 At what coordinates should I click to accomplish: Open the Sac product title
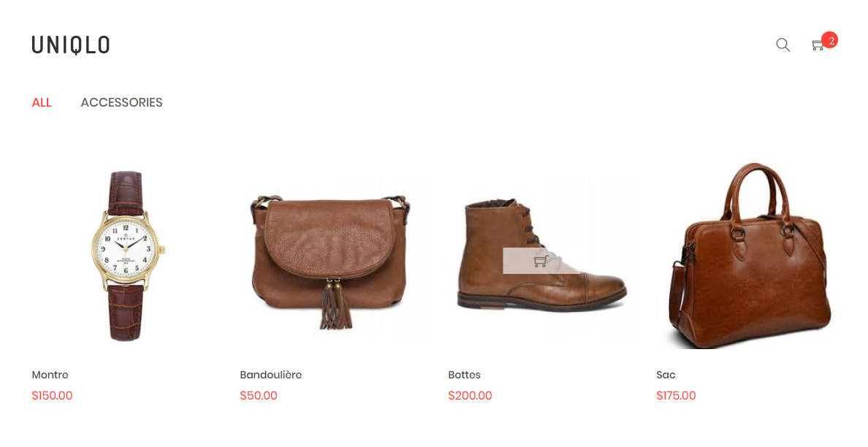(x=666, y=375)
